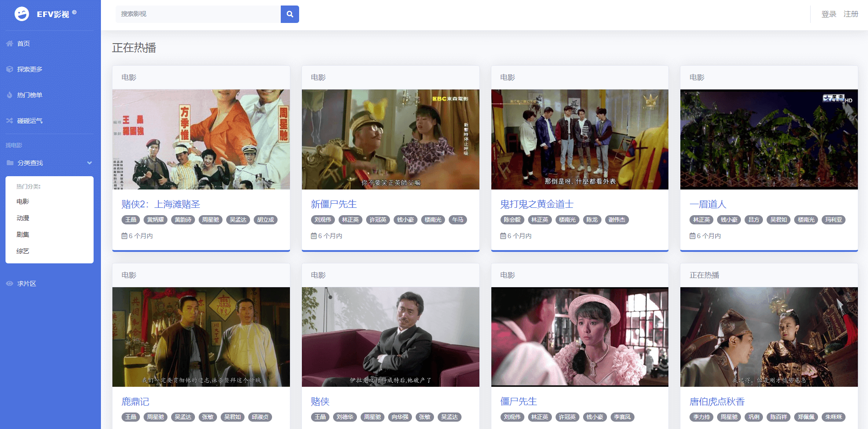
Task: Click the 谢伟杰 tag under 鬼打鬼之黄金道士
Action: click(x=617, y=220)
